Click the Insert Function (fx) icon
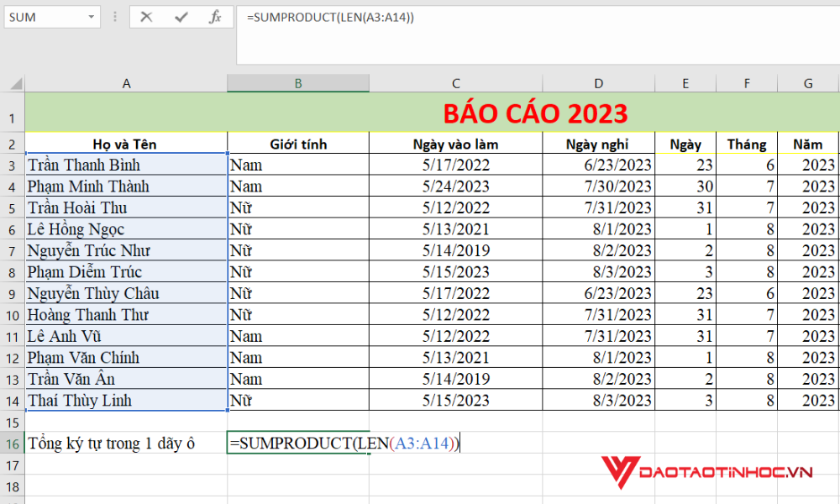The height and width of the screenshot is (504, 840). [215, 17]
